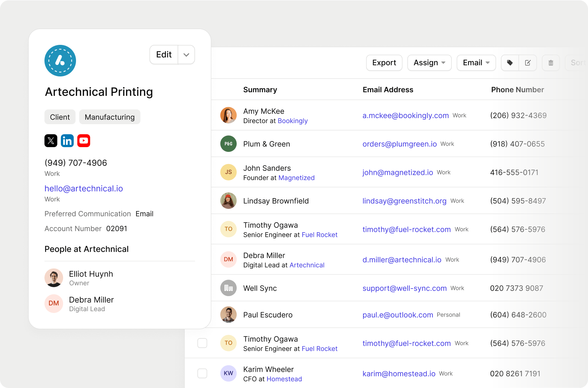Click the Well Sync building icon
Viewport: 588px width, 388px height.
point(228,288)
